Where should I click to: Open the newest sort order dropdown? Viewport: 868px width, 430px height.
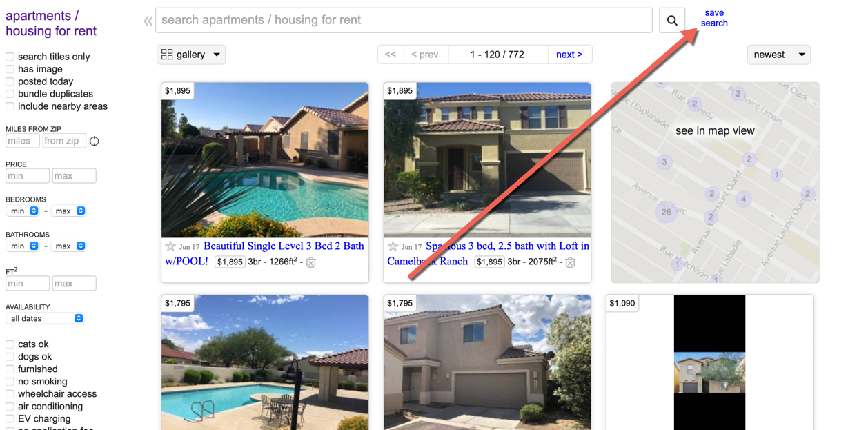click(779, 55)
